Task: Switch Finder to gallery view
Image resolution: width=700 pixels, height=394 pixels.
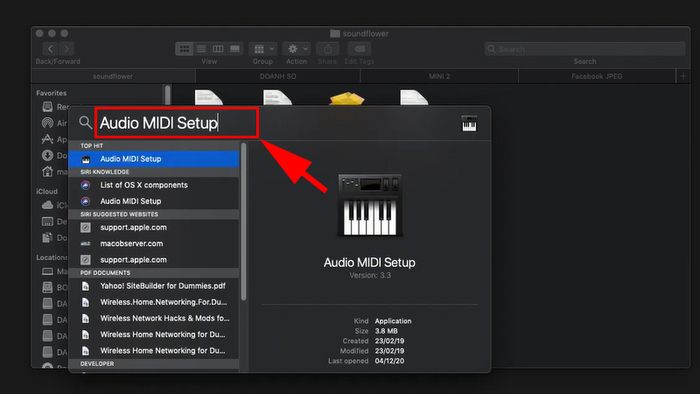Action: 235,49
